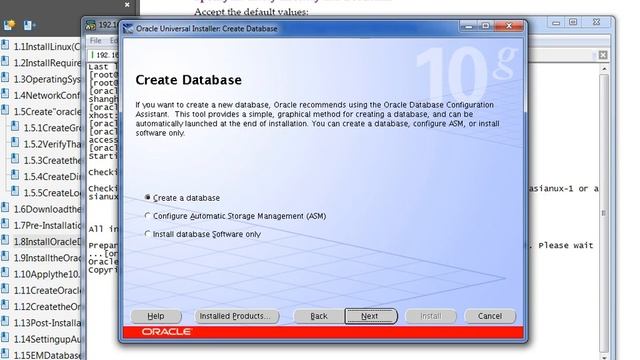Click the terminal window vertical scrollbar
This screenshot has height=360, width=640.
(604, 212)
